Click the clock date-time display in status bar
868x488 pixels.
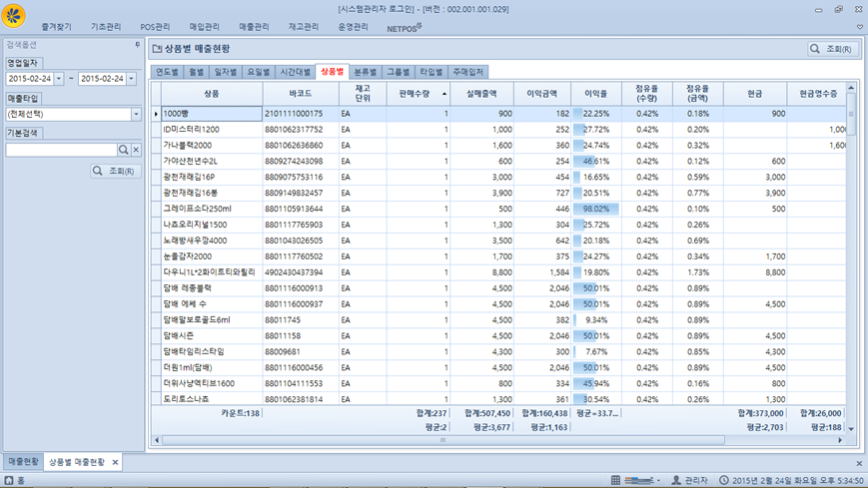tap(792, 480)
